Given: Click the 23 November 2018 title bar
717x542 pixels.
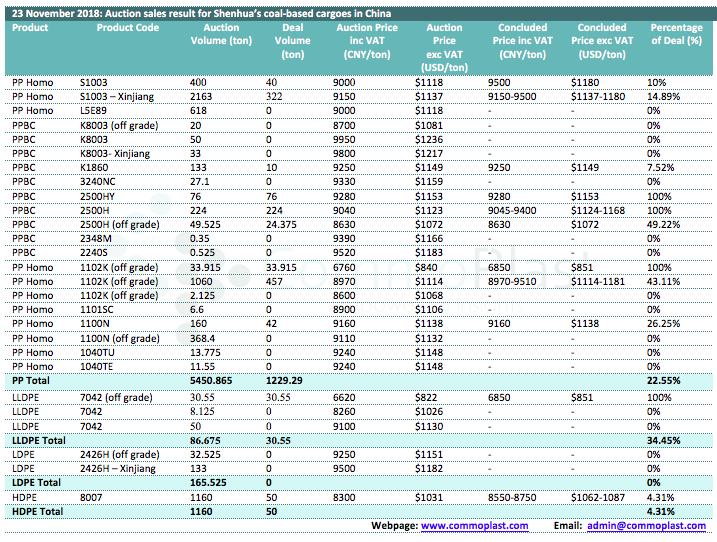Looking at the screenshot, I should [200, 13].
